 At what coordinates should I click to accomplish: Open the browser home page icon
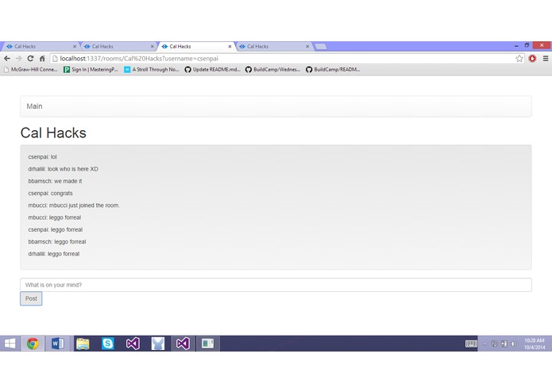(42, 59)
